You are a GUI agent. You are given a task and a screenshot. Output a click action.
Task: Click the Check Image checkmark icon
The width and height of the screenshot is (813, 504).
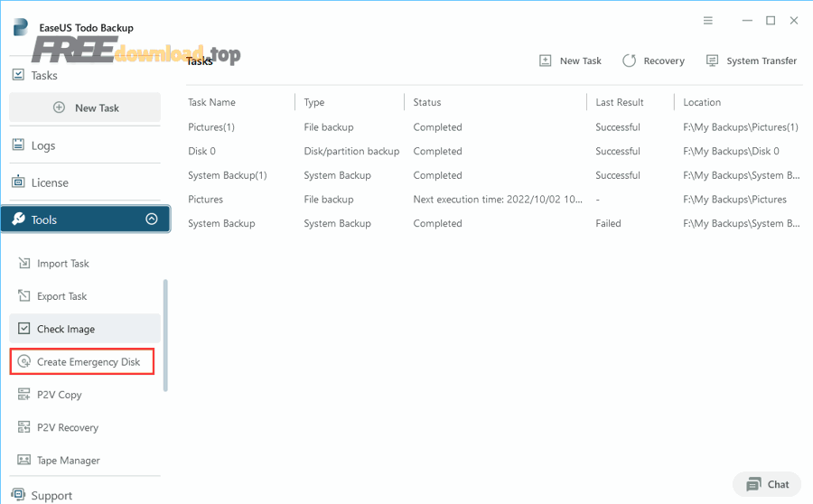[x=23, y=328]
